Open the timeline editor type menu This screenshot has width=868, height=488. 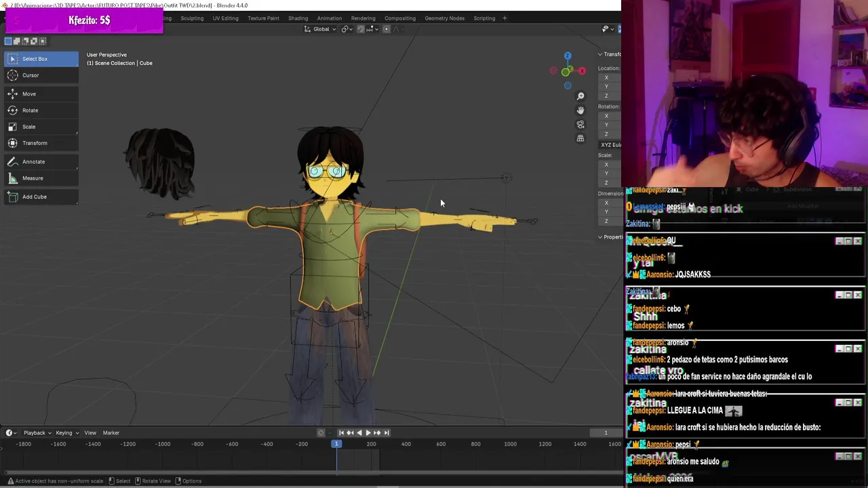pos(11,432)
